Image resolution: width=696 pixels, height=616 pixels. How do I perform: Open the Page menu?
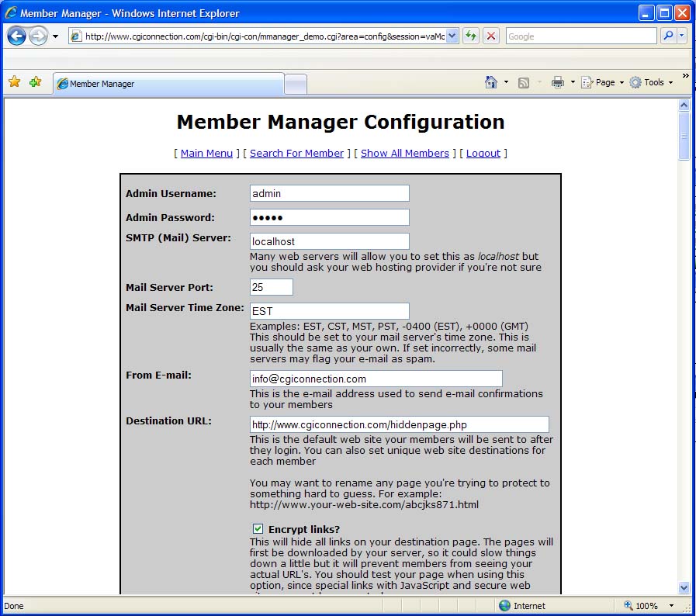[602, 82]
